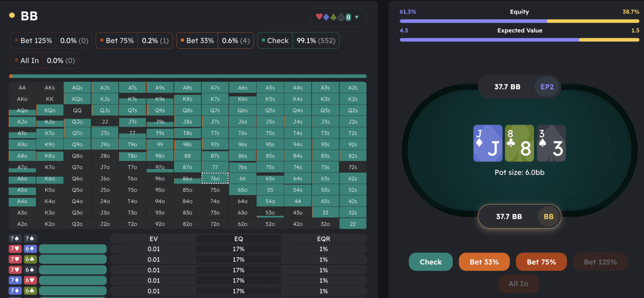Click the first unknown spade card selector

[x=15, y=238]
